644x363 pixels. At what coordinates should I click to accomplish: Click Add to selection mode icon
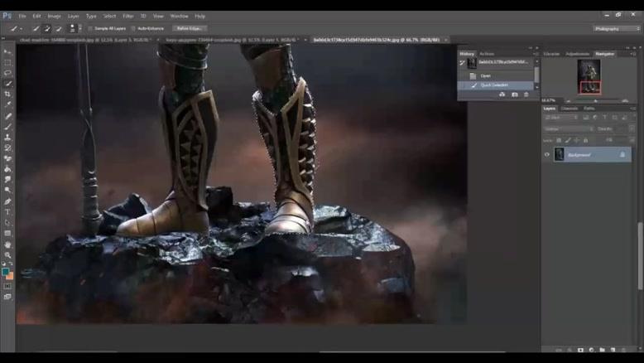(x=47, y=28)
